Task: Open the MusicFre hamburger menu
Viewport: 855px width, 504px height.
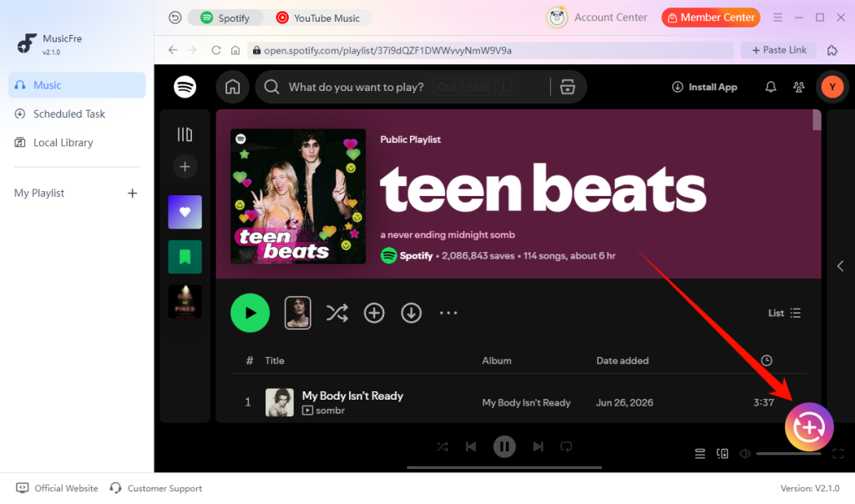Action: coord(777,18)
